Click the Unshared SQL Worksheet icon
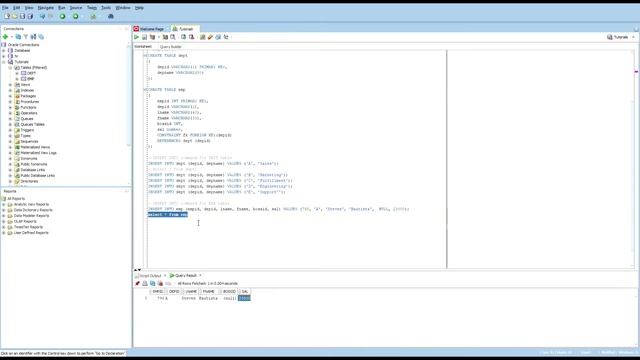Screen dimensions: 640x360 (202, 37)
